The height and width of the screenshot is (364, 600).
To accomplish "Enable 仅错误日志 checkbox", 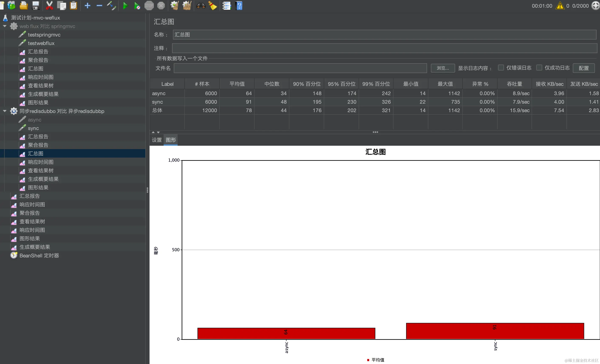I will (501, 68).
